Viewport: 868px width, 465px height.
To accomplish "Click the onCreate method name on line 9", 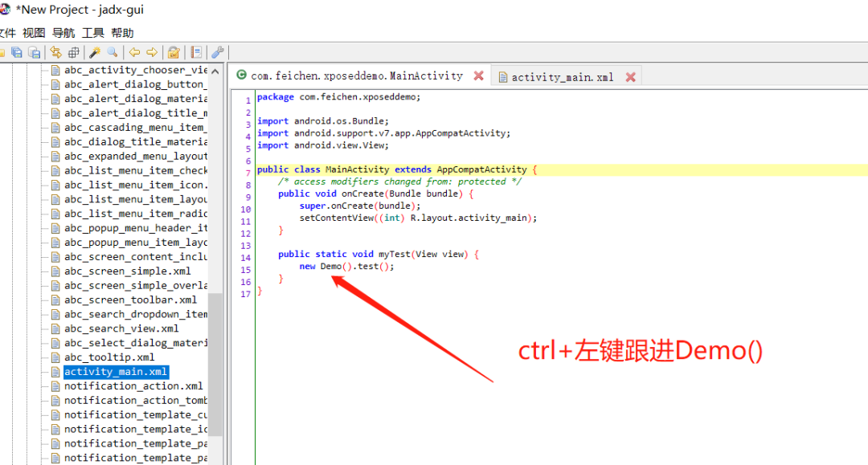I will click(362, 194).
